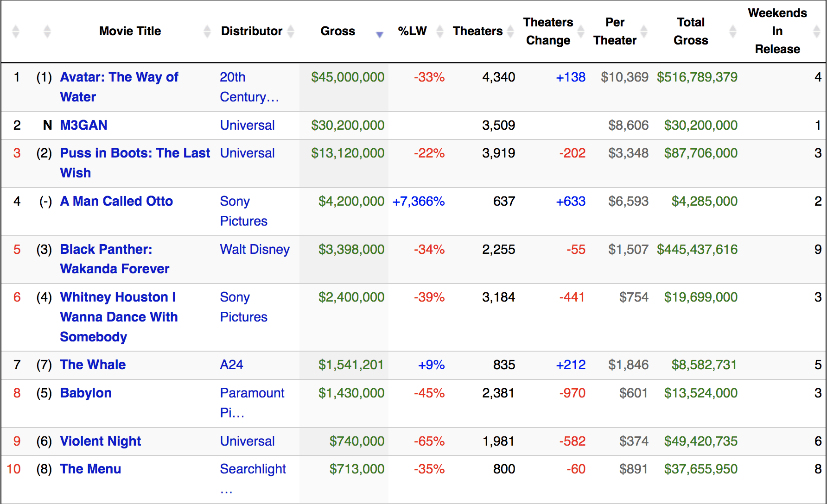
Task: Click The Whale gross $1,541,201
Action: (351, 365)
